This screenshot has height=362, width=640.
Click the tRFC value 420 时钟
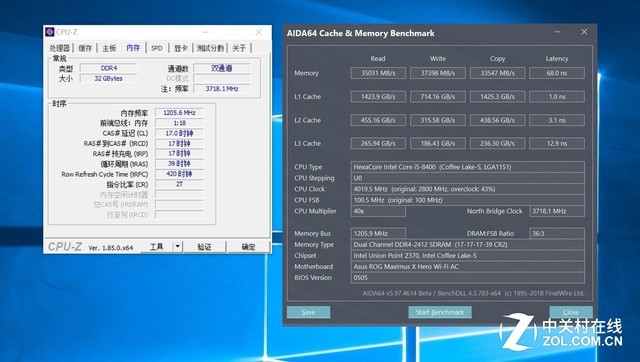pyautogui.click(x=179, y=174)
